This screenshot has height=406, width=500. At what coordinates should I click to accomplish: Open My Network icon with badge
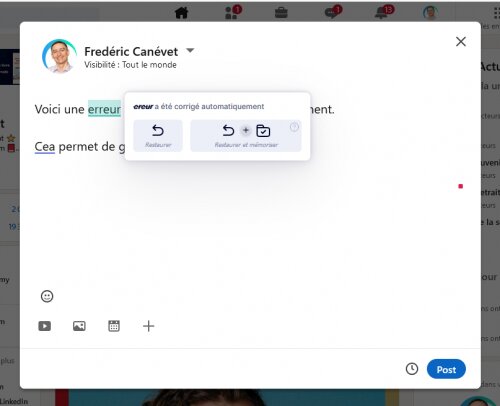(232, 12)
